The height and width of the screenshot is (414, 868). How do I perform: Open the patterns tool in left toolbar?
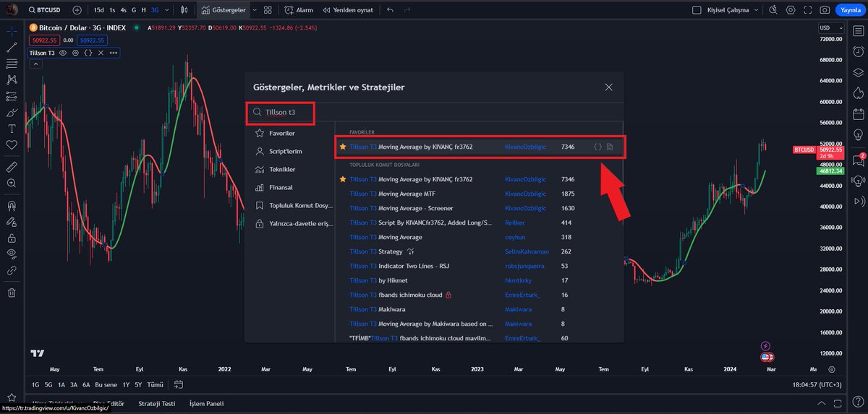pos(12,79)
